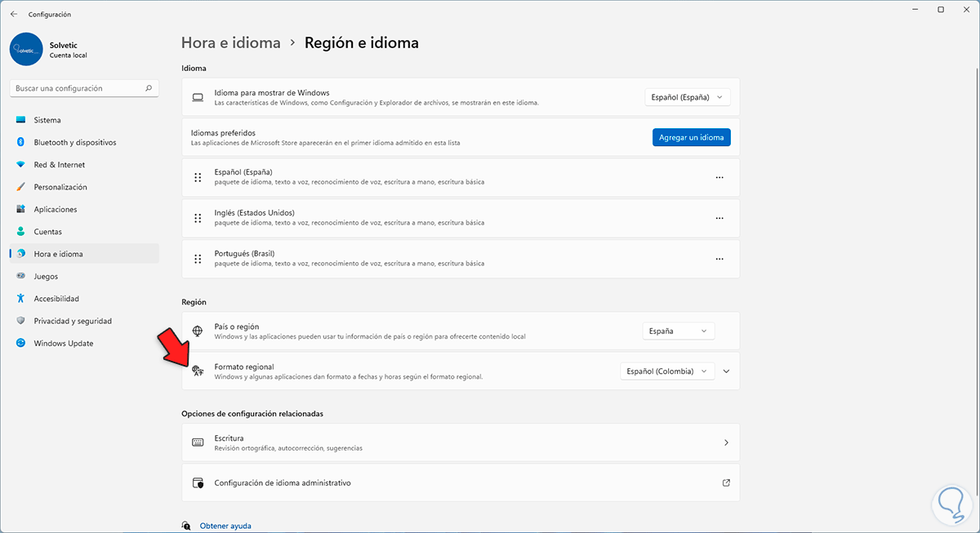Click the Obtener ayuda link
Image resolution: width=980 pixels, height=533 pixels.
225,526
